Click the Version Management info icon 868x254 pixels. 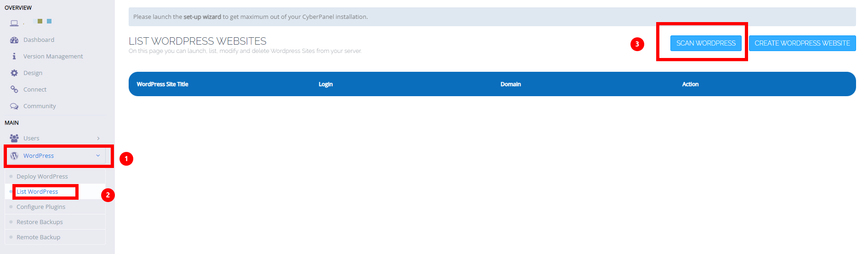pos(14,56)
